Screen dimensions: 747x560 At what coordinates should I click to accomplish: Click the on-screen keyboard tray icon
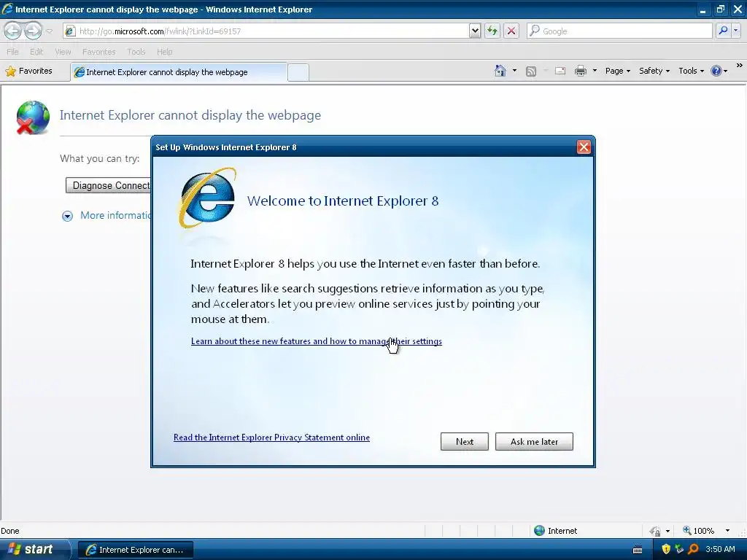pos(638,550)
